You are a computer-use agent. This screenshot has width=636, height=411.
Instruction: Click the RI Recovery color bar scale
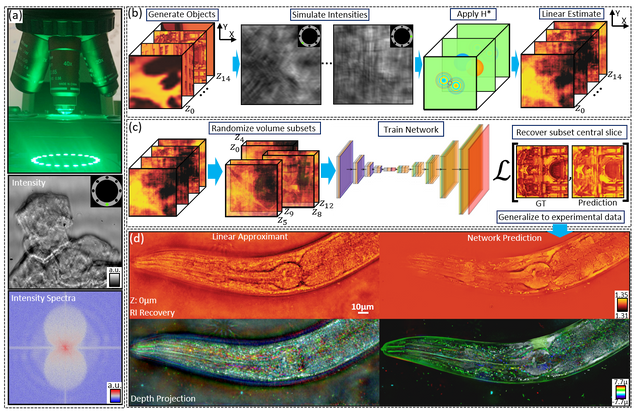[621, 302]
